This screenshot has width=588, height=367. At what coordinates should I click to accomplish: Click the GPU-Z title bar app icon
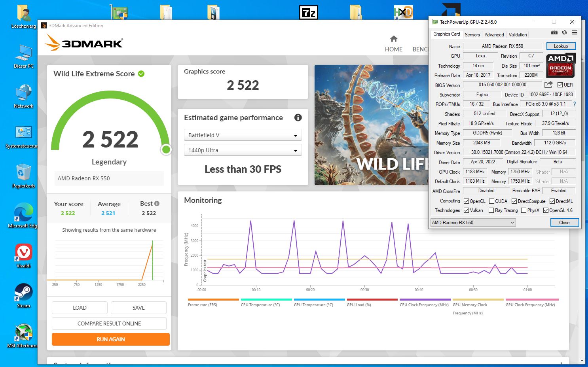[435, 22]
